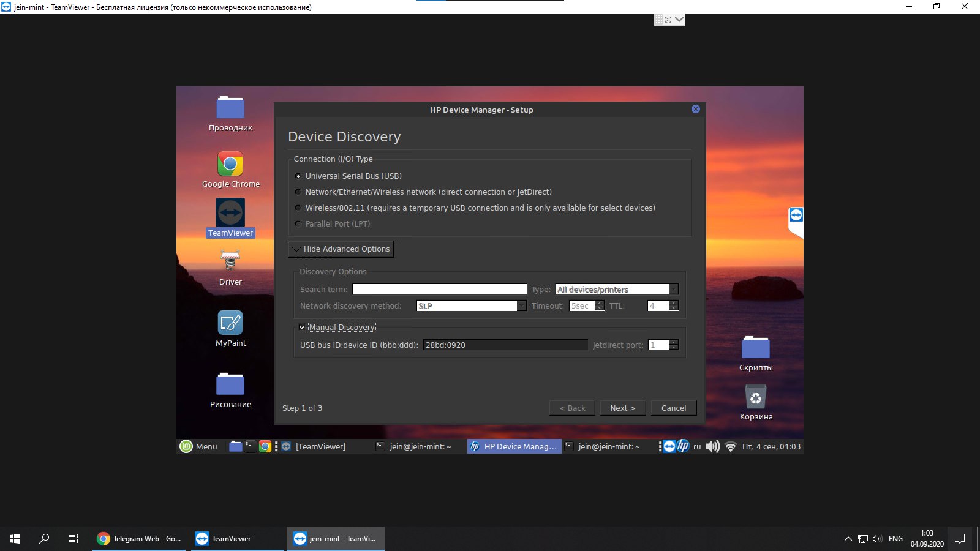Click the ENG language indicator

[895, 539]
